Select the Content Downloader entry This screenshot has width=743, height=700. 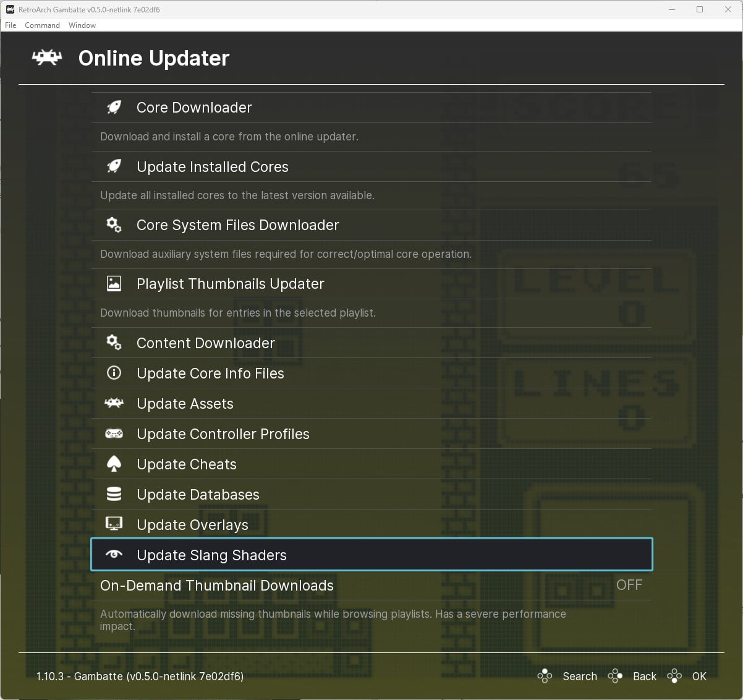click(x=205, y=343)
